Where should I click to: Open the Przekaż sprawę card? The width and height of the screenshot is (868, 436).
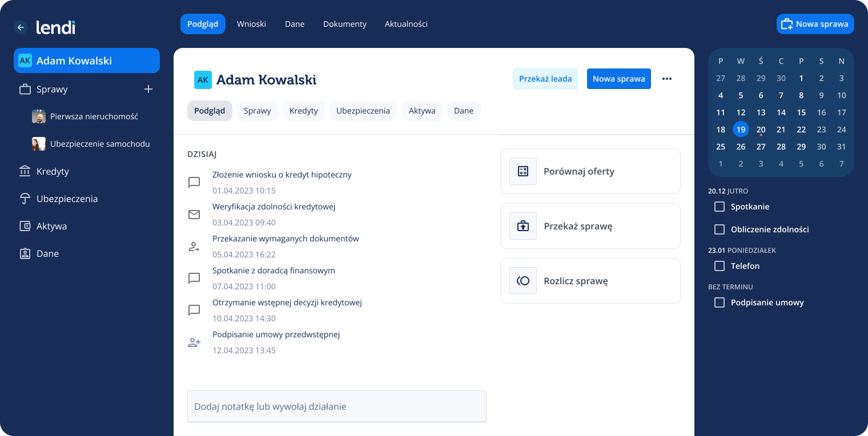[590, 226]
